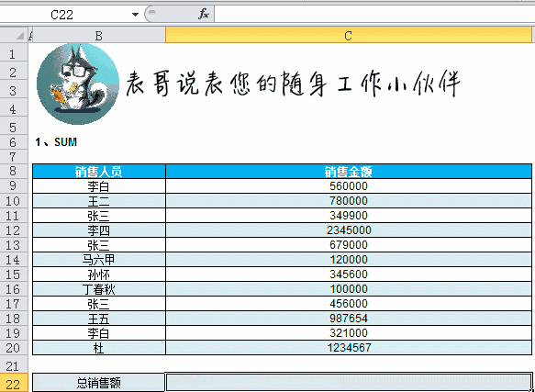Select 张三 in row 13
Viewport: 535px width, 392px height.
pos(99,245)
